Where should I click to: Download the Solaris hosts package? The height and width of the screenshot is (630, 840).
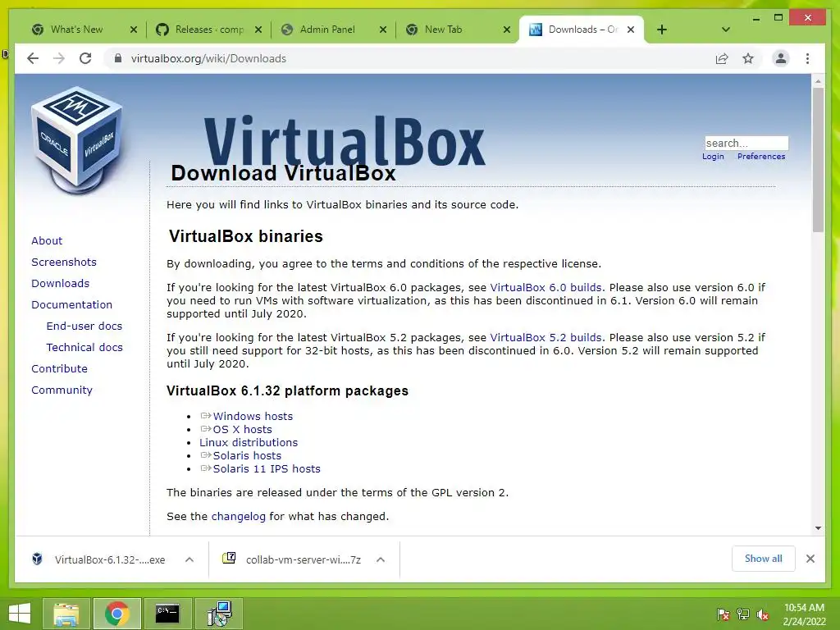pyautogui.click(x=246, y=455)
